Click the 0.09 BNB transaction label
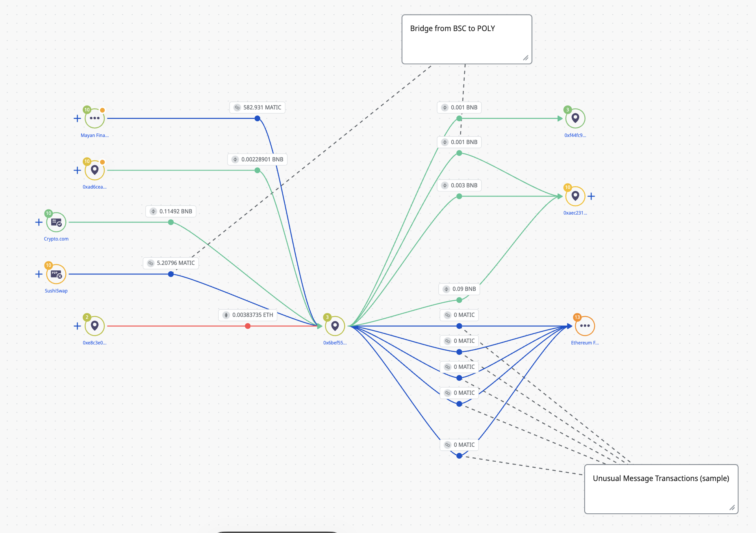Viewport: 756px width, 533px height. coord(459,289)
